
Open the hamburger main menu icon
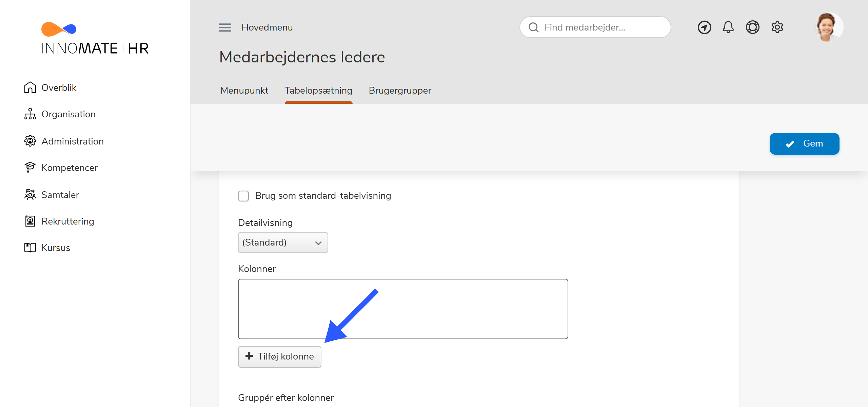(x=225, y=27)
